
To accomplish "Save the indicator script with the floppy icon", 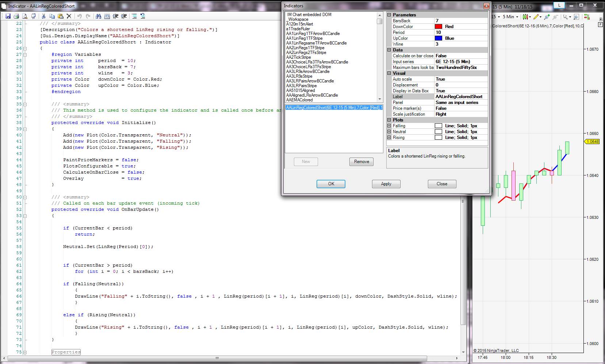I will (x=8, y=16).
